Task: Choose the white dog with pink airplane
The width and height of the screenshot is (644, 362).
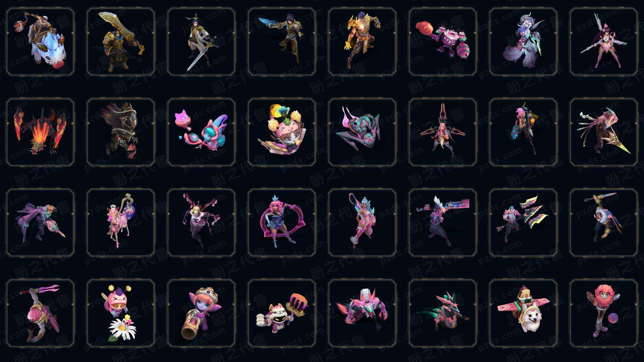Action: (523, 313)
